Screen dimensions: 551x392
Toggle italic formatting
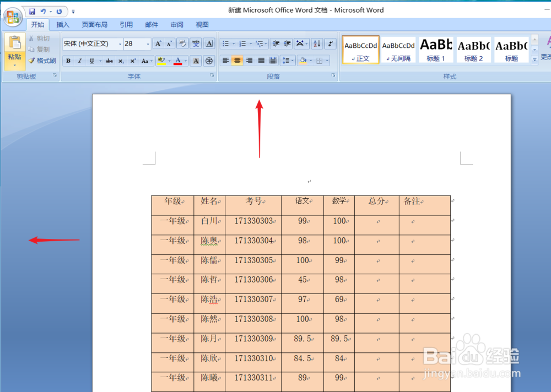[80, 61]
